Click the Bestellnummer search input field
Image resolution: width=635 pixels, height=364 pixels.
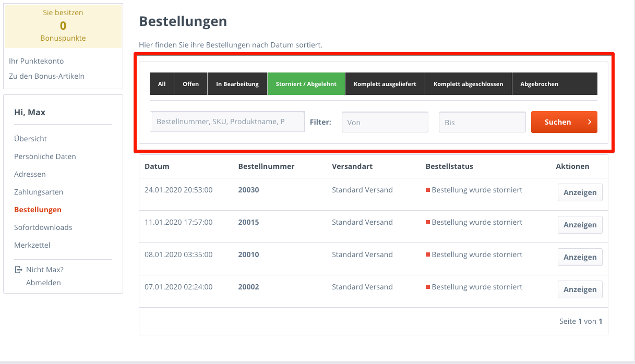[x=227, y=122]
